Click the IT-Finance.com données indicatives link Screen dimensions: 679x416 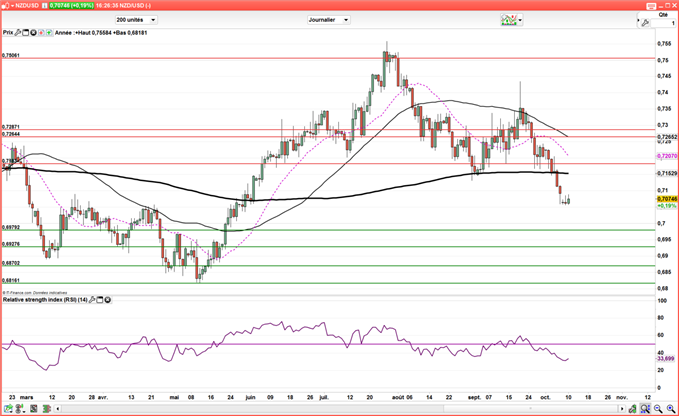pos(35,293)
